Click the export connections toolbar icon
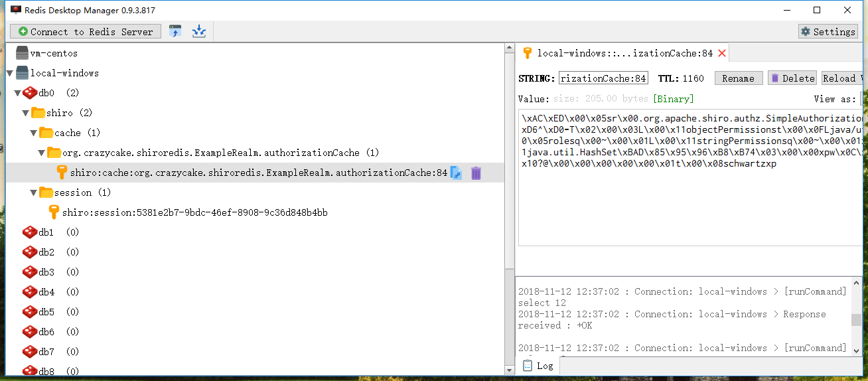 pos(199,31)
